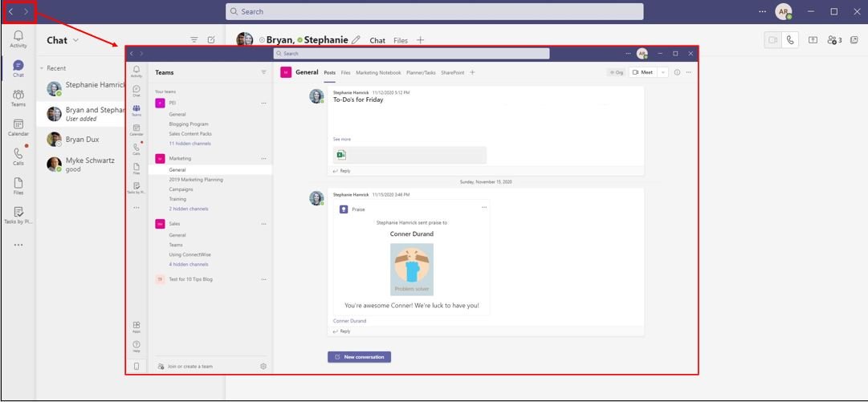This screenshot has height=402, width=868.
Task: Share your screen in the group chat
Action: point(813,40)
